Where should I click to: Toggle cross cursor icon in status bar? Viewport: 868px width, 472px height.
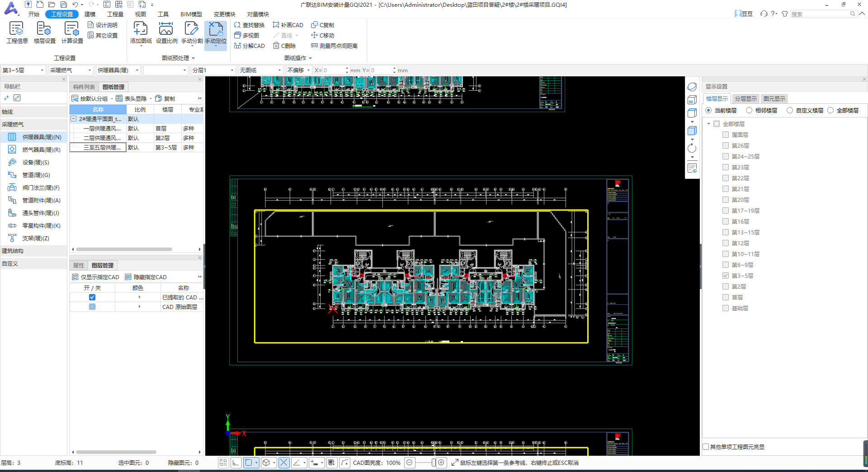[x=284, y=463]
